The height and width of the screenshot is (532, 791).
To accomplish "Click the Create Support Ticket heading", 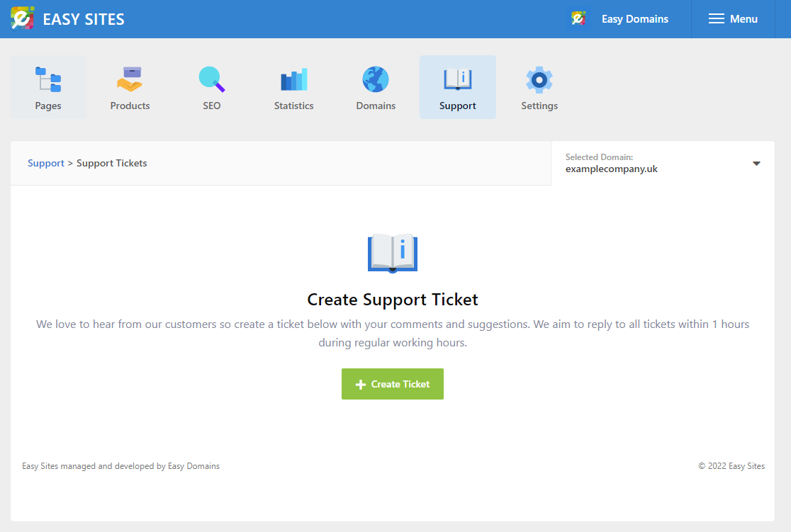I will pyautogui.click(x=393, y=300).
